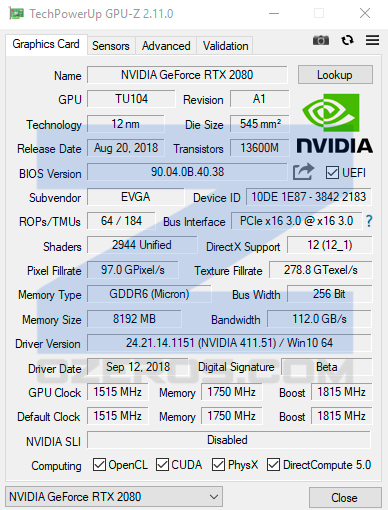Click the Close button at bottom

[x=345, y=498]
